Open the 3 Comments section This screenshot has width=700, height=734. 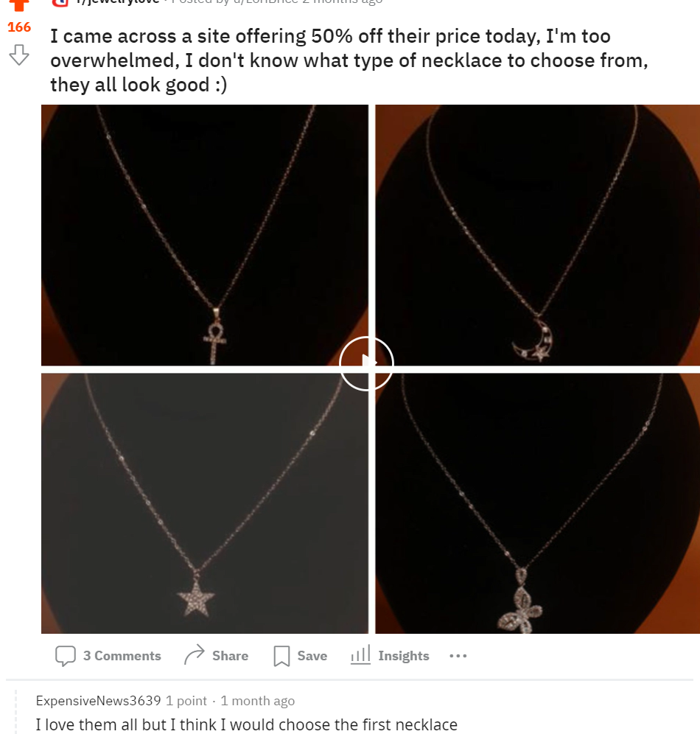pyautogui.click(x=108, y=656)
